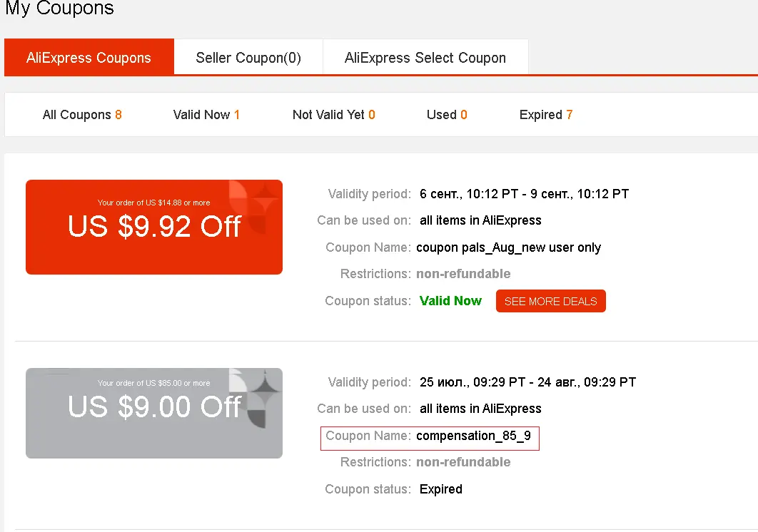The width and height of the screenshot is (758, 532).
Task: Click the decorative icon on gray coupon
Action: click(255, 399)
